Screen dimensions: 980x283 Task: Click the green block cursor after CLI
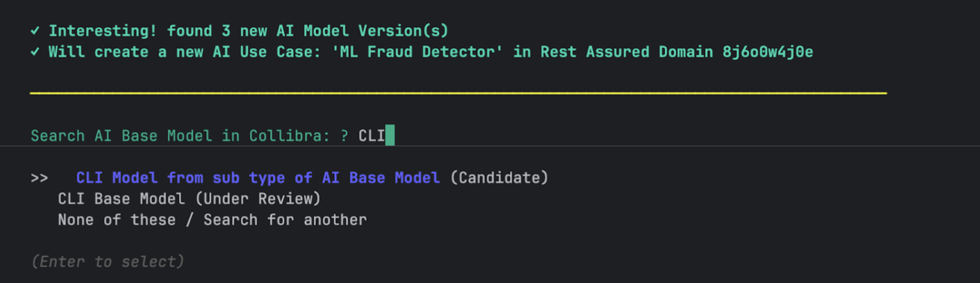[x=390, y=135]
